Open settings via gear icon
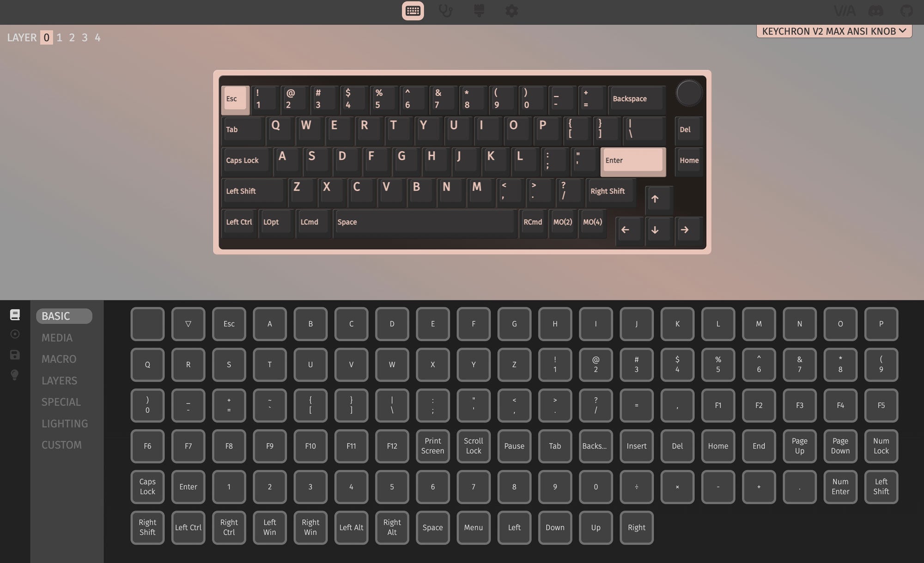924x563 pixels. (x=511, y=10)
